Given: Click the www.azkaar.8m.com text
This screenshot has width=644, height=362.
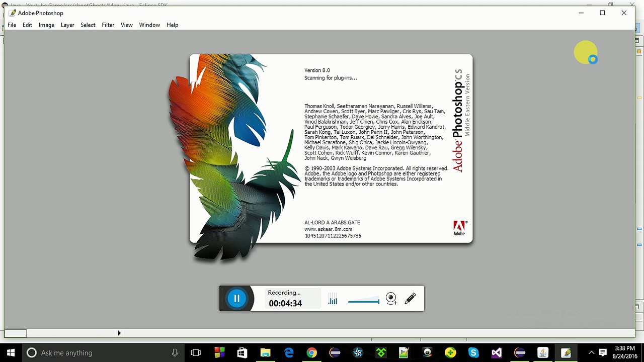Looking at the screenshot, I should pos(328,229).
